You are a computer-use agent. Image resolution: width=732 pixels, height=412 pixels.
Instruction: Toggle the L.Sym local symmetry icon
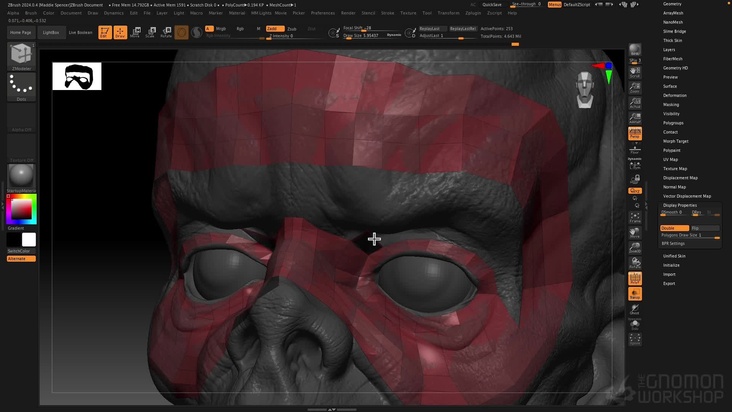click(x=635, y=165)
